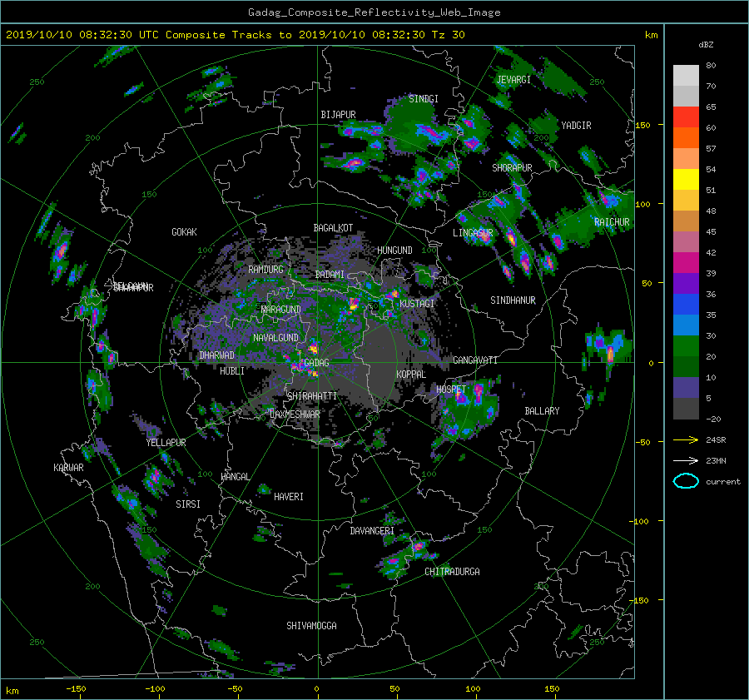Viewport: 749px width, 700px height.
Task: Pick the bright green swatch in dBZ legend
Action: tap(686, 346)
